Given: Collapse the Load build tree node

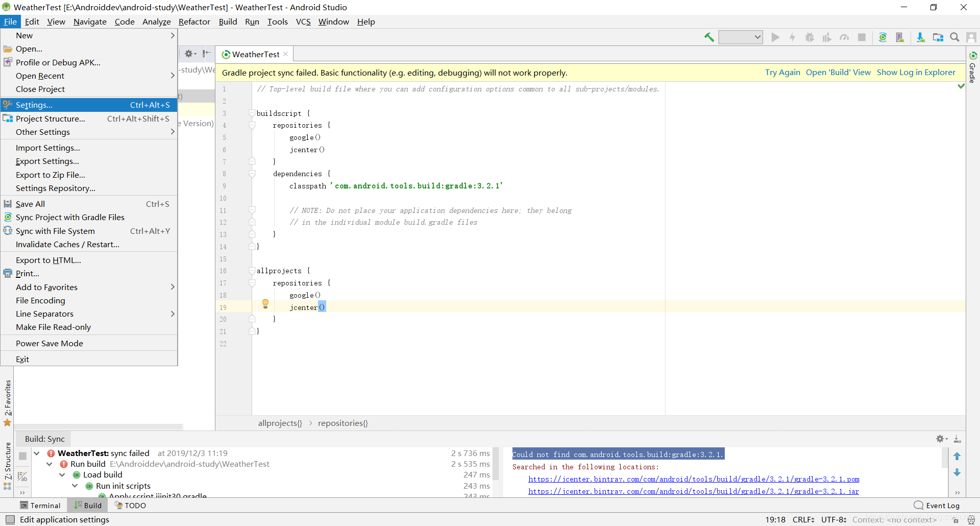Looking at the screenshot, I should (x=62, y=474).
